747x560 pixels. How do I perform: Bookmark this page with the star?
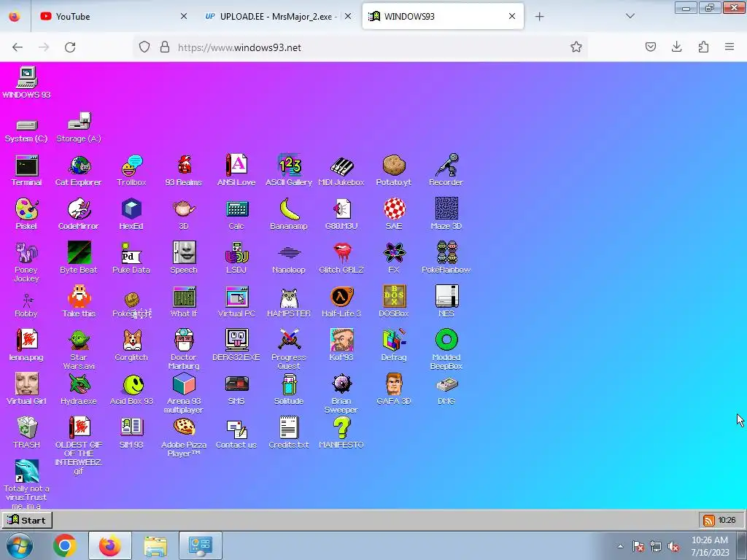click(x=576, y=47)
